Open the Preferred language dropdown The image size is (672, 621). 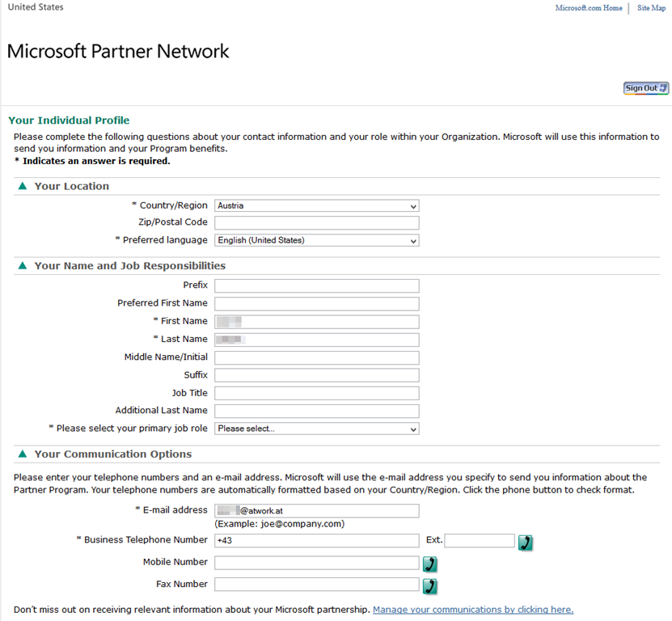pyautogui.click(x=317, y=240)
